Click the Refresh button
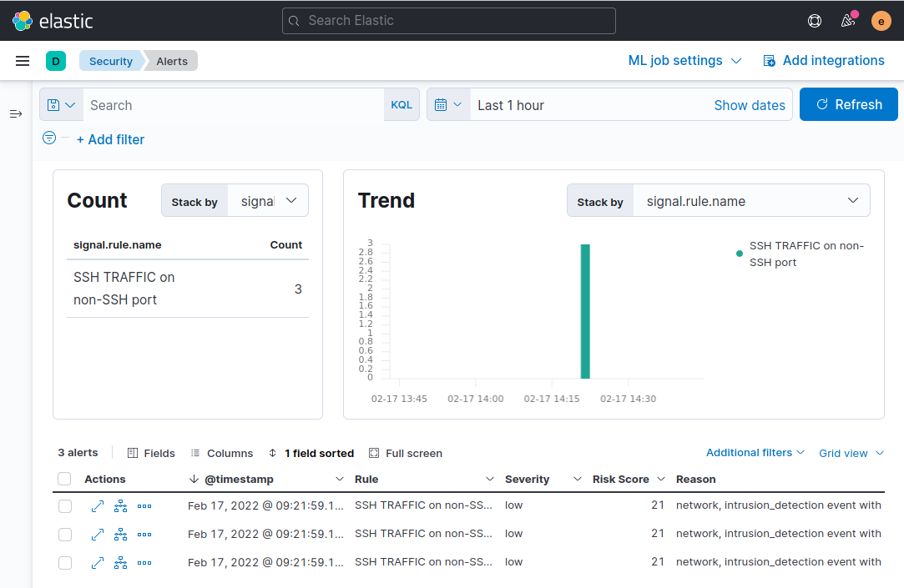Viewport: 904px width, 588px height. [848, 104]
